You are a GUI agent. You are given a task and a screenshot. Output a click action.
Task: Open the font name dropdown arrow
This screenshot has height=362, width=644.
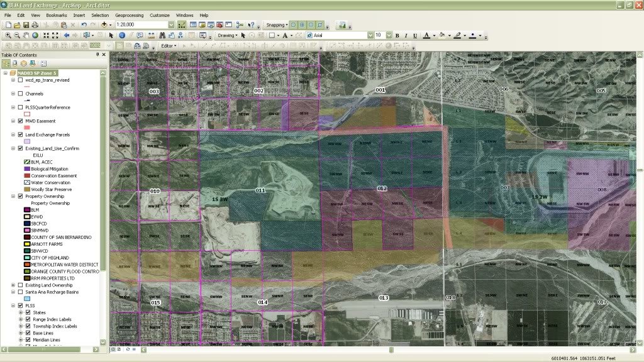click(x=370, y=36)
